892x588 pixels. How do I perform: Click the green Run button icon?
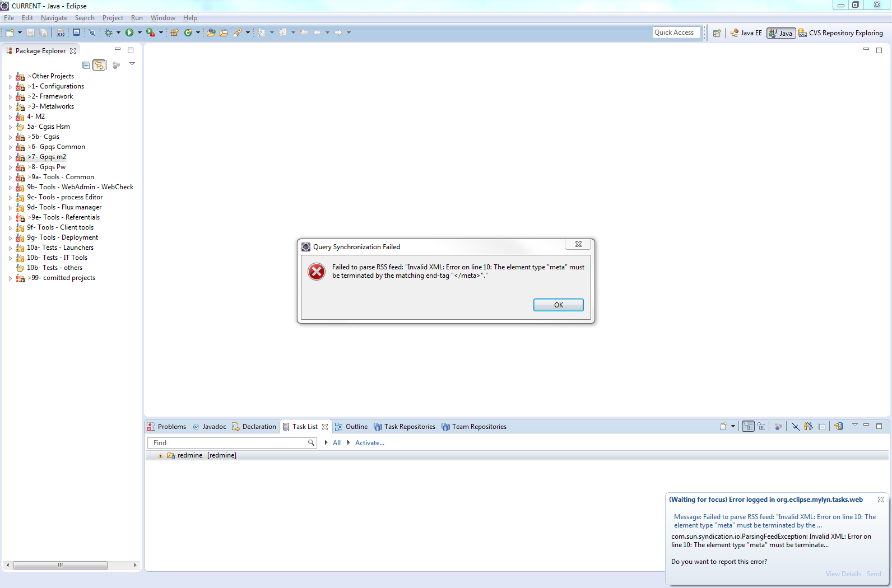pyautogui.click(x=129, y=32)
